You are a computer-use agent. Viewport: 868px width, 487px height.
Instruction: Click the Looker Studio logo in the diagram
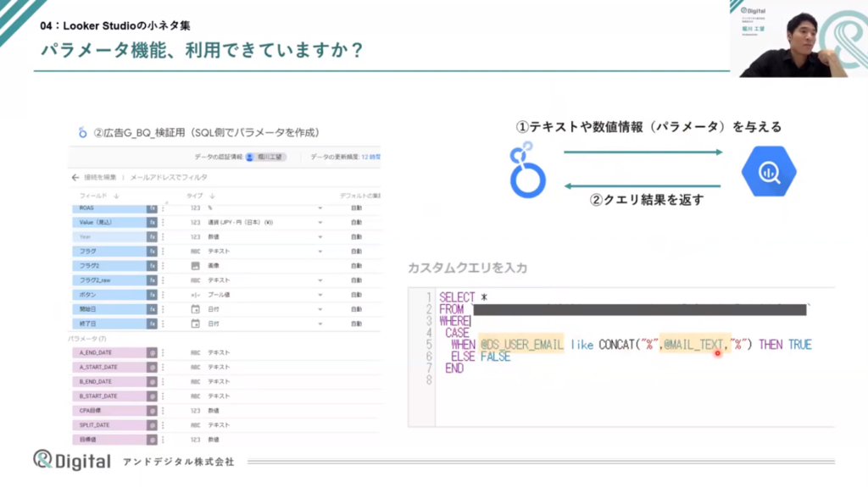527,169
